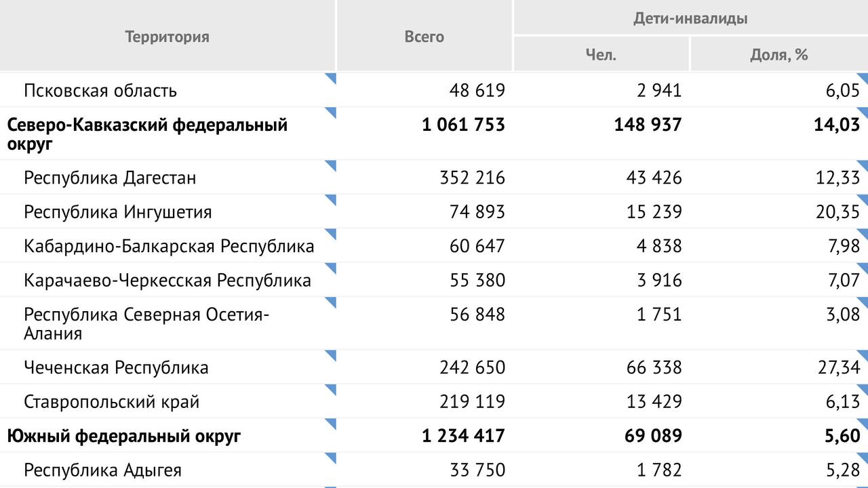The width and height of the screenshot is (868, 488).
Task: Click the Дети-инвалиды header group
Action: (x=690, y=18)
